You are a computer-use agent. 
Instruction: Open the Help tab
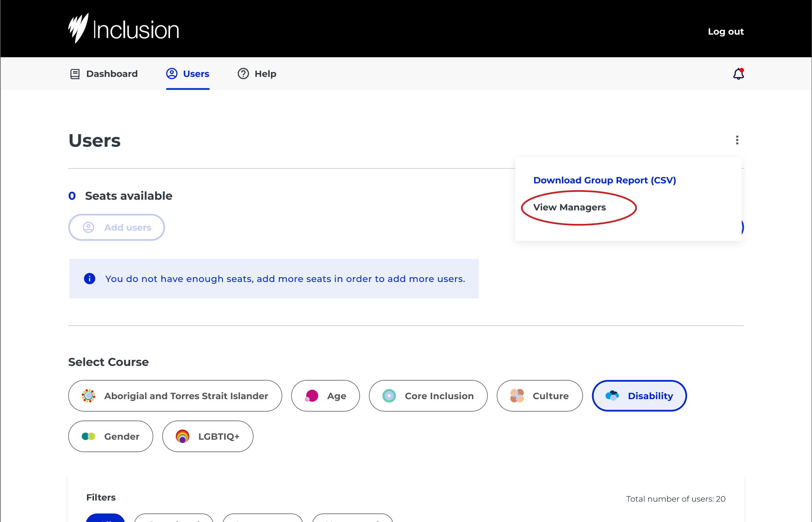pyautogui.click(x=265, y=74)
